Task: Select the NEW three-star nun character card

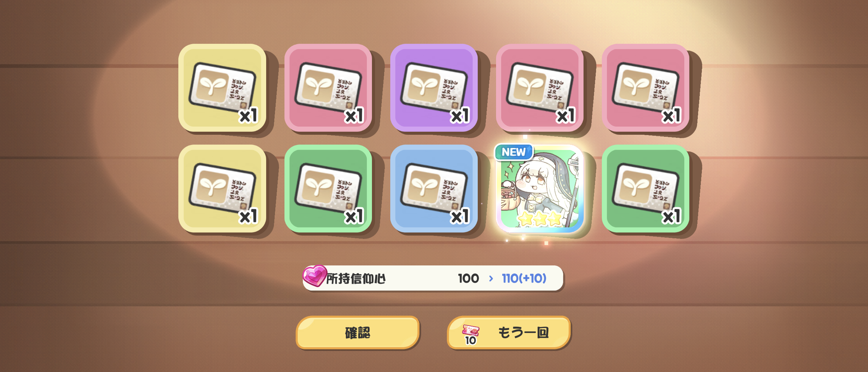Action: (540, 189)
